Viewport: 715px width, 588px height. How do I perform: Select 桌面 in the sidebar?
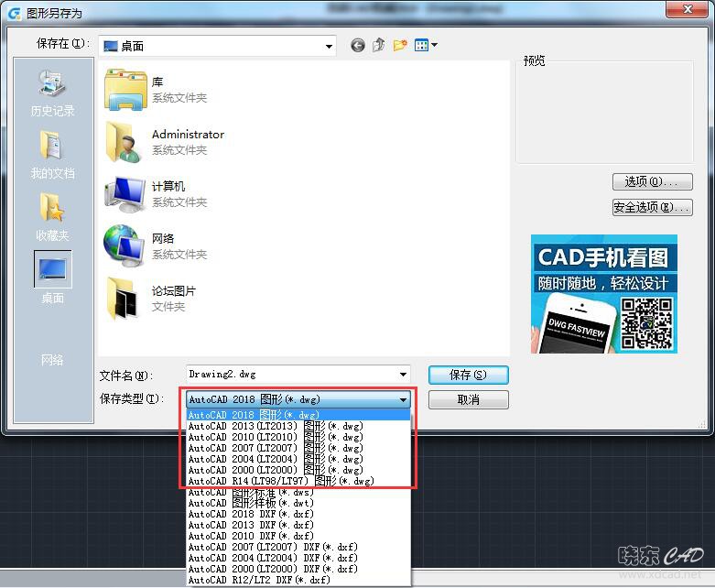coord(52,278)
